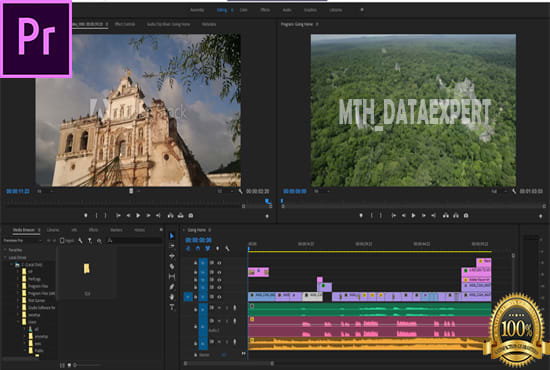Step back one frame in Source monitor

(x=128, y=216)
